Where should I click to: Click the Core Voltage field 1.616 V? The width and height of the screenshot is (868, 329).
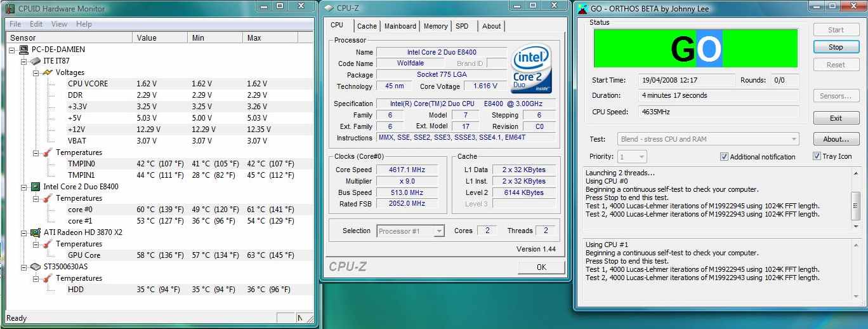pos(485,86)
